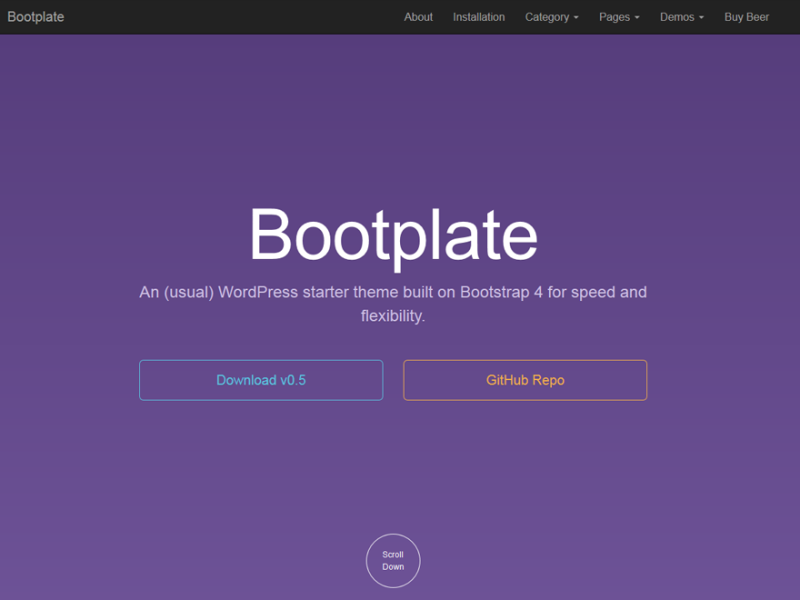The height and width of the screenshot is (600, 800).
Task: Open the Bootplate brand link in navbar
Action: pyautogui.click(x=36, y=17)
